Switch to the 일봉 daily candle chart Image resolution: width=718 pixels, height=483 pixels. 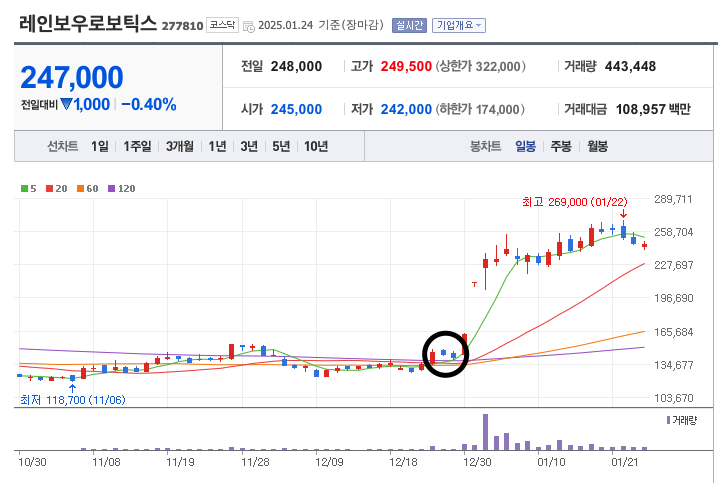(x=525, y=147)
